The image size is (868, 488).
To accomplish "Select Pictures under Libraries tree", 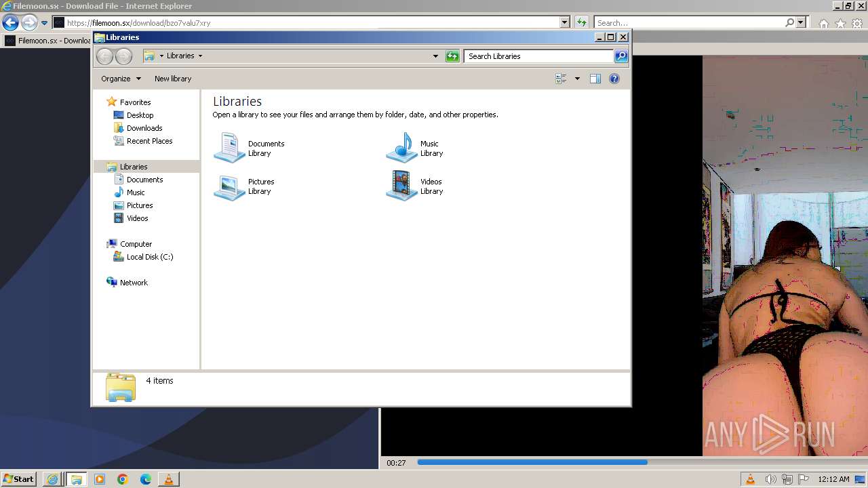I will click(x=140, y=205).
